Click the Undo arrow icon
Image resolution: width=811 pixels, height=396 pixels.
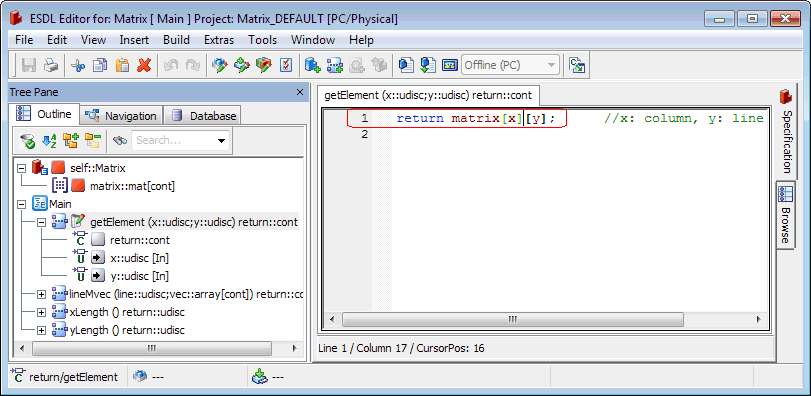pyautogui.click(x=171, y=65)
